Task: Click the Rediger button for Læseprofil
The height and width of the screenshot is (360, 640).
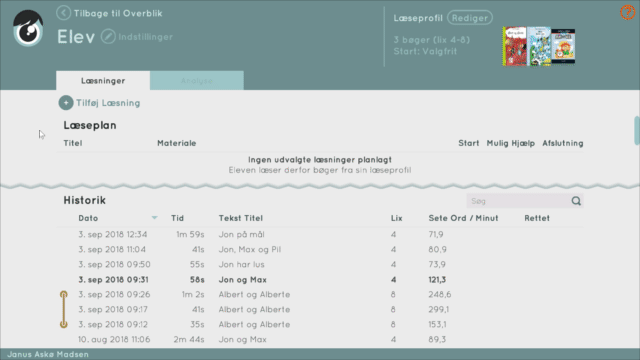Action: tap(470, 18)
